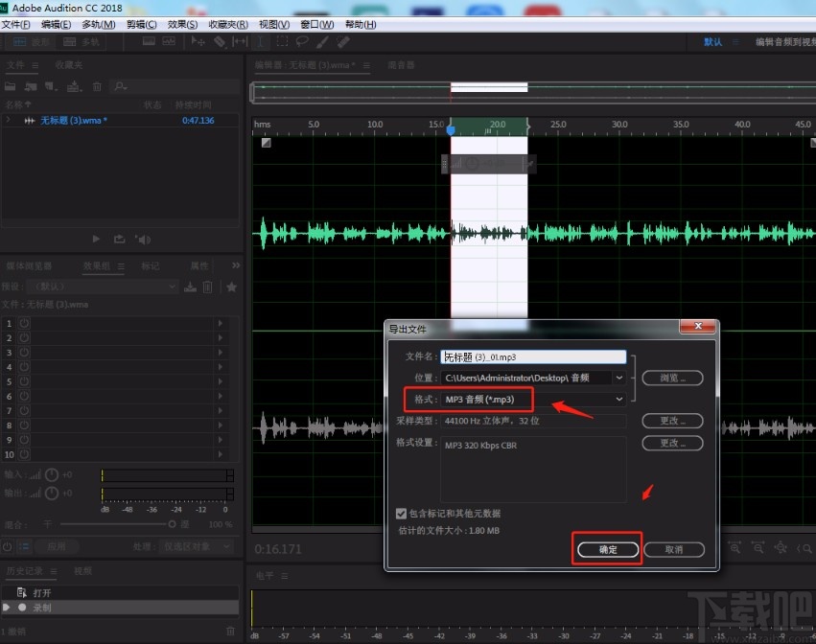Select the Razor tool

[218, 41]
